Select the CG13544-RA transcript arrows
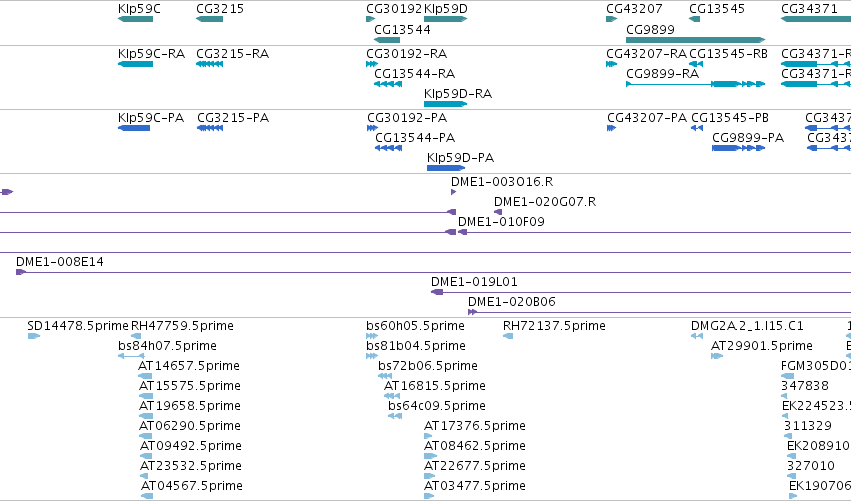 point(388,84)
